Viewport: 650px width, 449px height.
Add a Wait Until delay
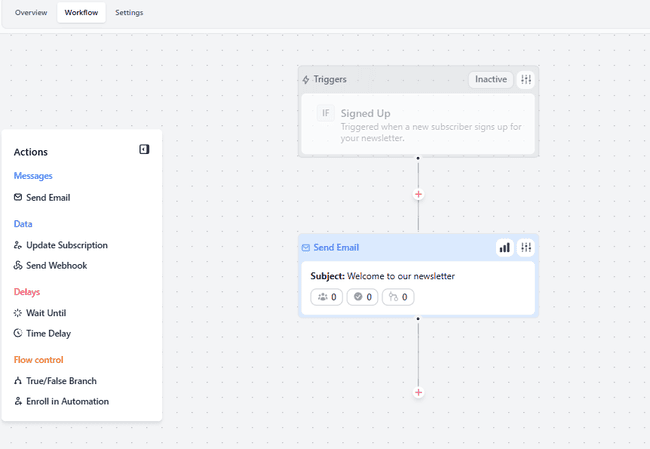click(46, 313)
